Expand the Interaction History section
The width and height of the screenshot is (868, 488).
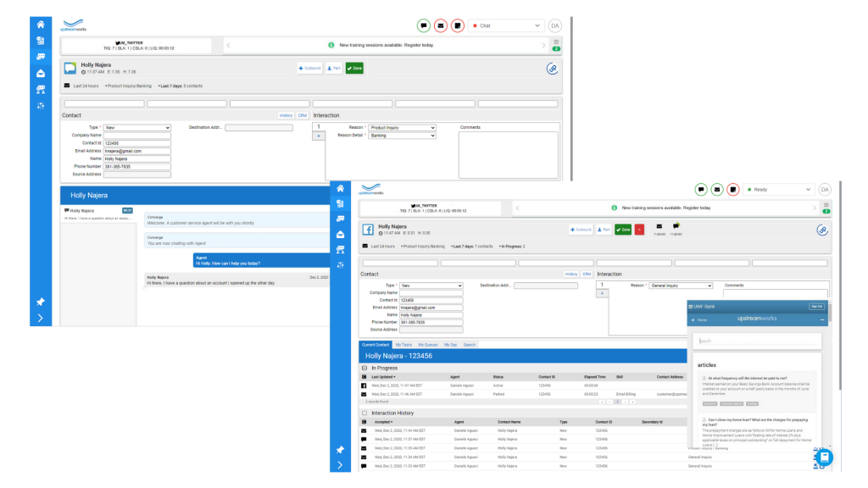point(364,413)
